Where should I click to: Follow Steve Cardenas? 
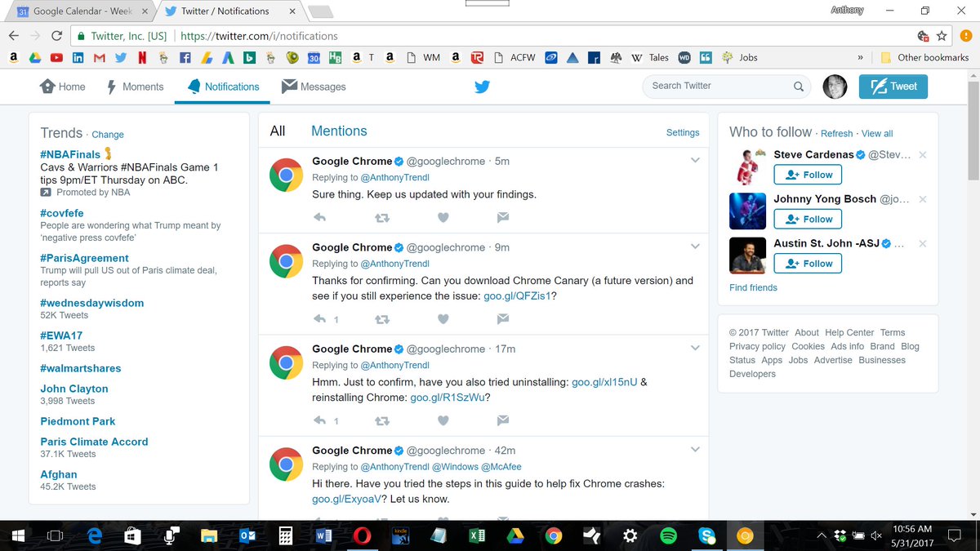808,175
